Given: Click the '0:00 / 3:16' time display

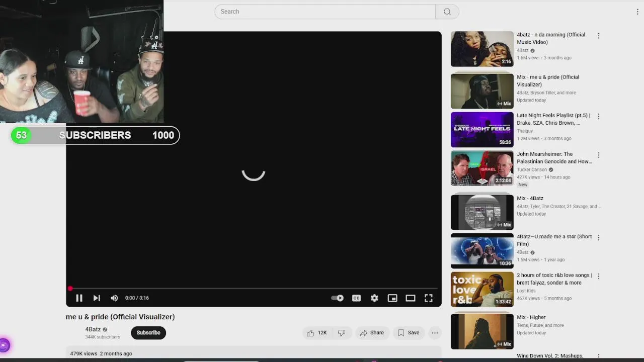Looking at the screenshot, I should point(137,298).
